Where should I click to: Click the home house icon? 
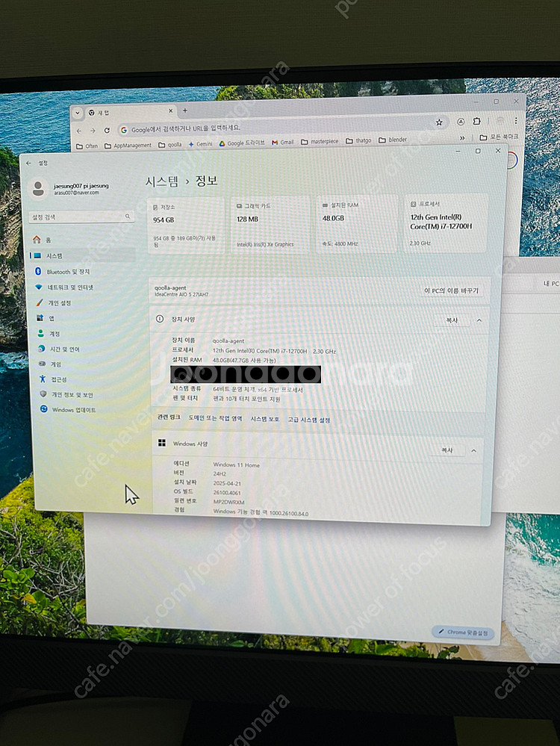coord(37,239)
